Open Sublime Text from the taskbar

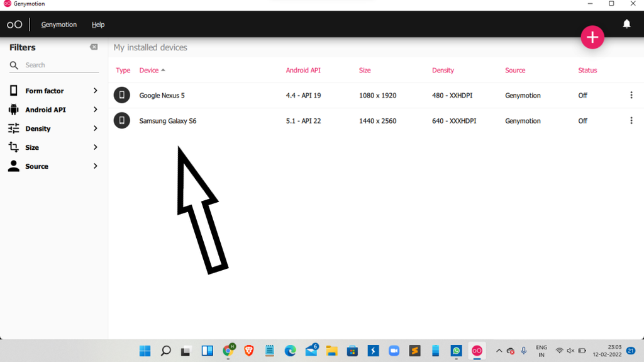pyautogui.click(x=415, y=351)
